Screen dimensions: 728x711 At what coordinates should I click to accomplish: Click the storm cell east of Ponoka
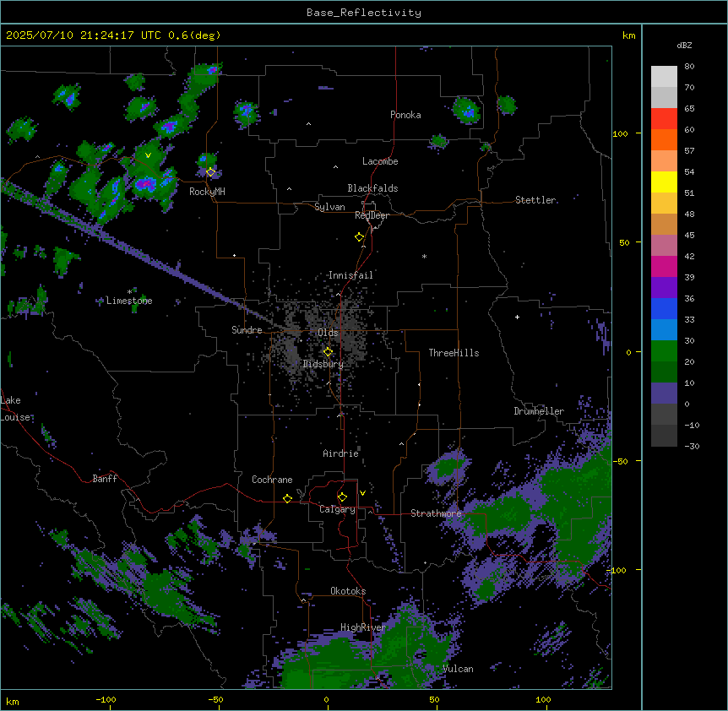pyautogui.click(x=465, y=110)
